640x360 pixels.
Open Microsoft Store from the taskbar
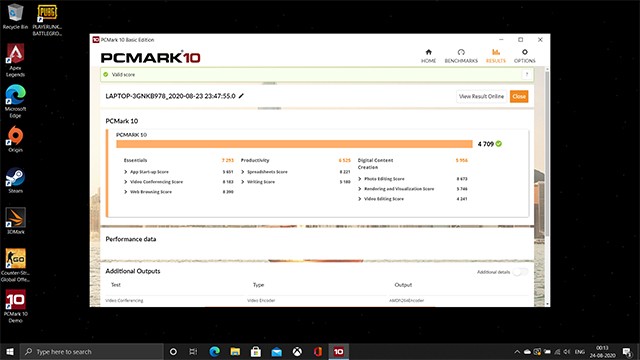(x=256, y=351)
